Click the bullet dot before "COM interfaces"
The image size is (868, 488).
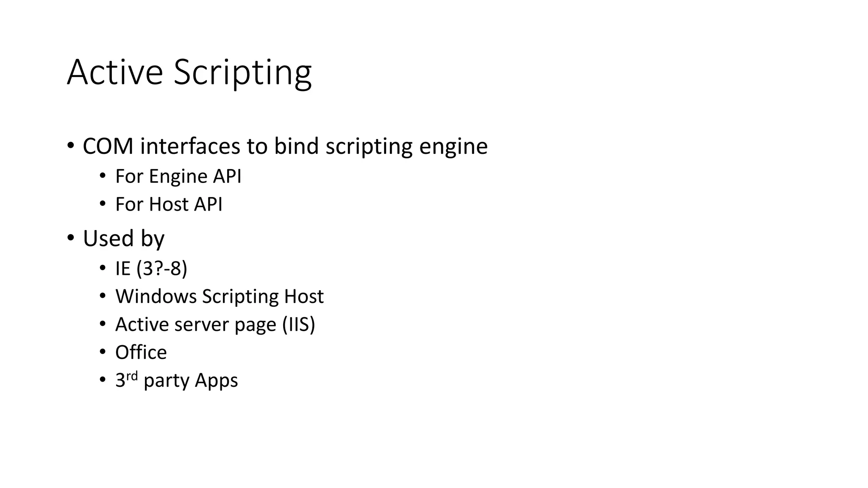(x=70, y=146)
